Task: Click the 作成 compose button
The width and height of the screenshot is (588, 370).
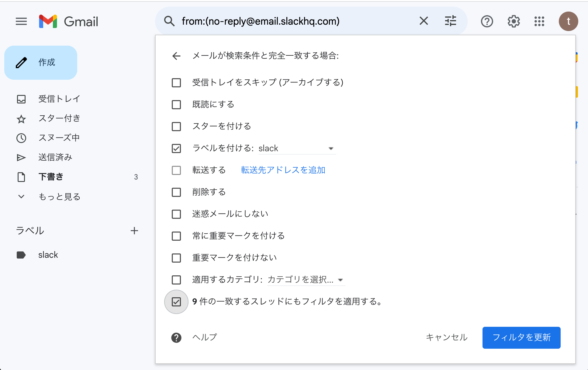Action: 41,62
